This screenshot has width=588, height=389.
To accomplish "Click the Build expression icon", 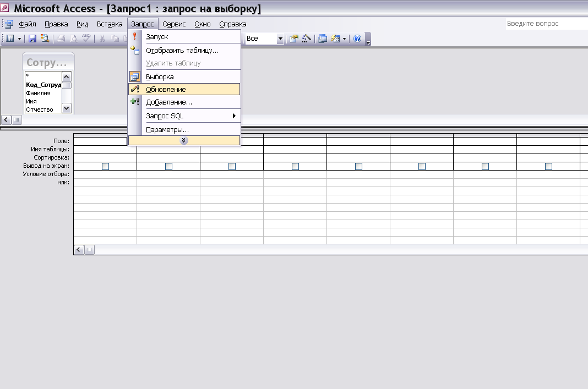I will click(307, 39).
